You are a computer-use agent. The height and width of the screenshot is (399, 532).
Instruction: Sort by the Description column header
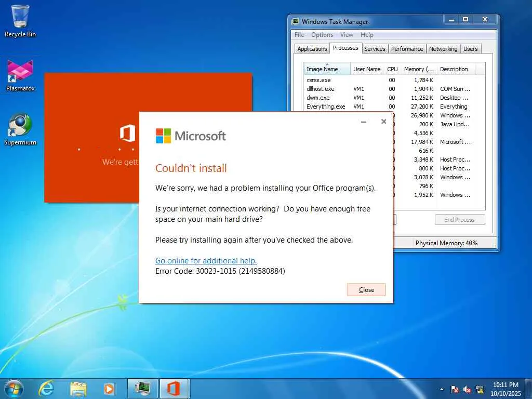456,69
